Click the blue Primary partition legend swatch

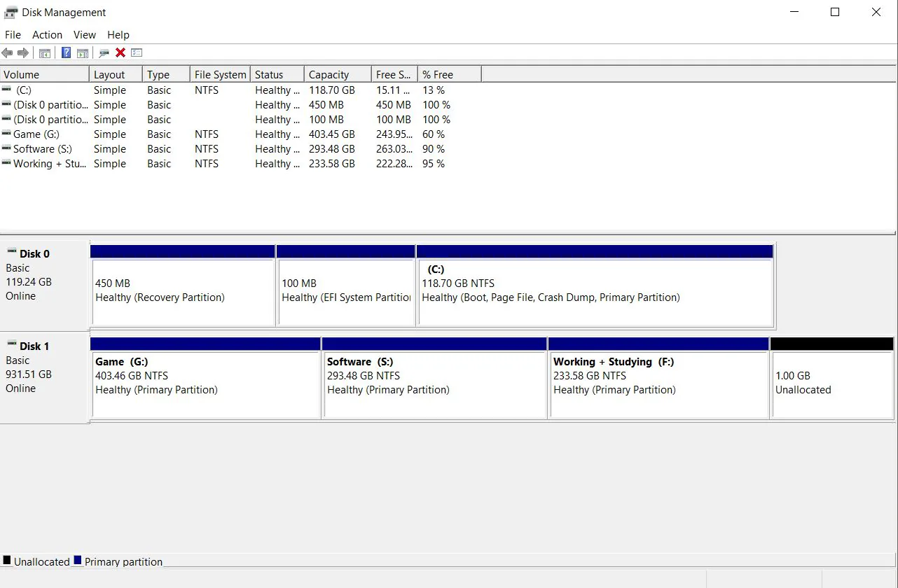[78, 561]
